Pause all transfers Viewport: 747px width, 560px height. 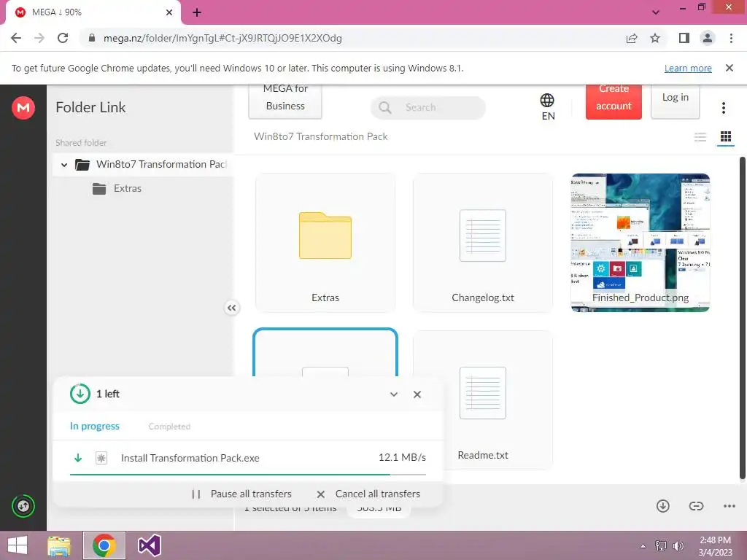[x=241, y=494]
